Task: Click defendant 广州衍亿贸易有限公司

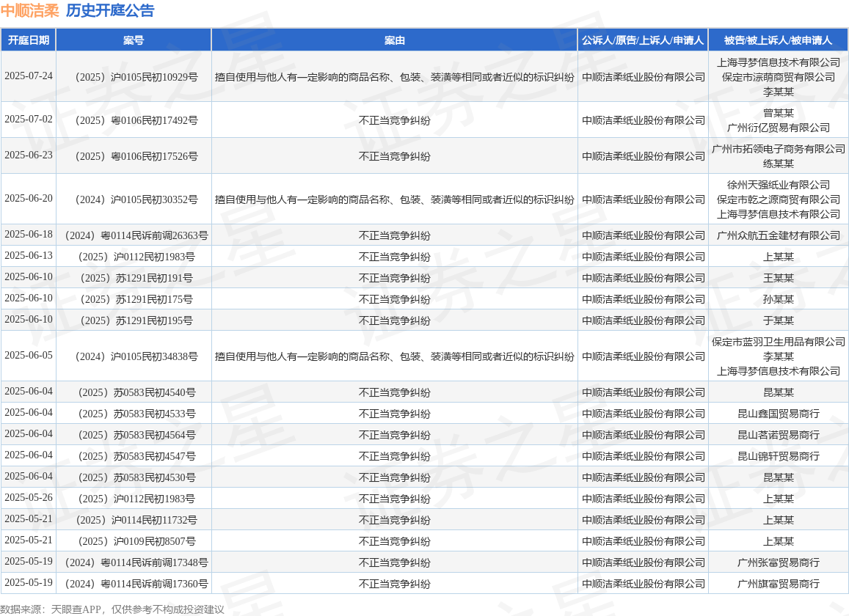Action: coord(778,127)
